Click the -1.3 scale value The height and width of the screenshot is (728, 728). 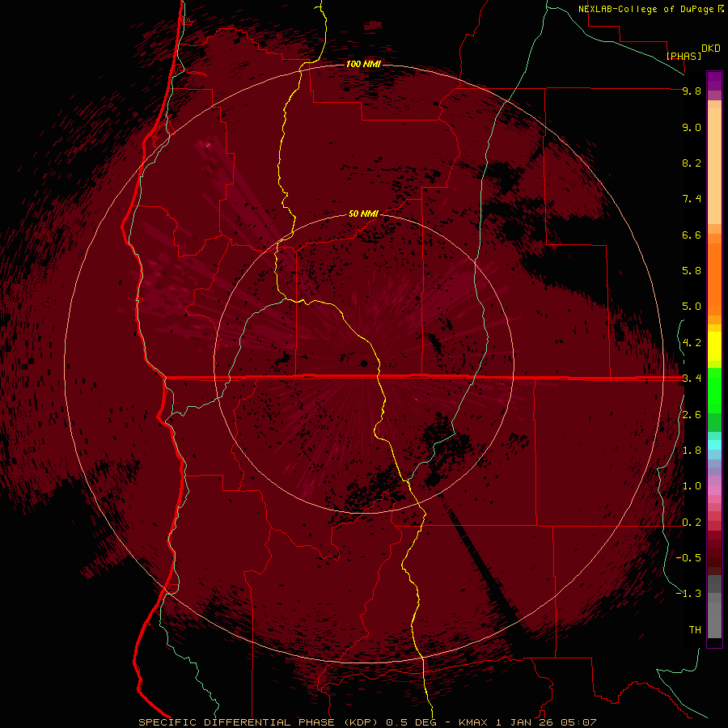pos(688,594)
